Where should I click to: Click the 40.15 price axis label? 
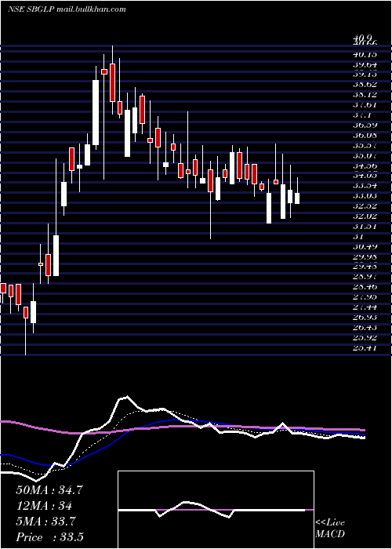coord(365,54)
